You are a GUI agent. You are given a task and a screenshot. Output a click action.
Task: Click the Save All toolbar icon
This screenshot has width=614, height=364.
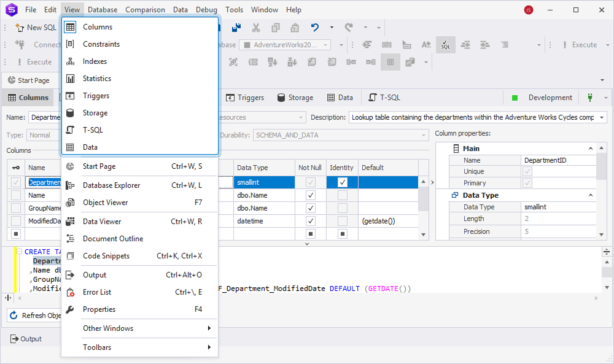(236, 28)
